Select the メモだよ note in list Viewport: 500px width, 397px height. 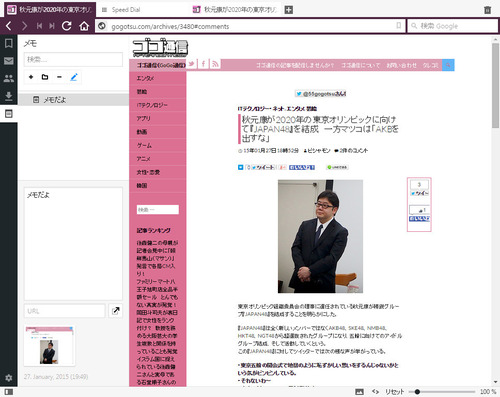point(74,100)
